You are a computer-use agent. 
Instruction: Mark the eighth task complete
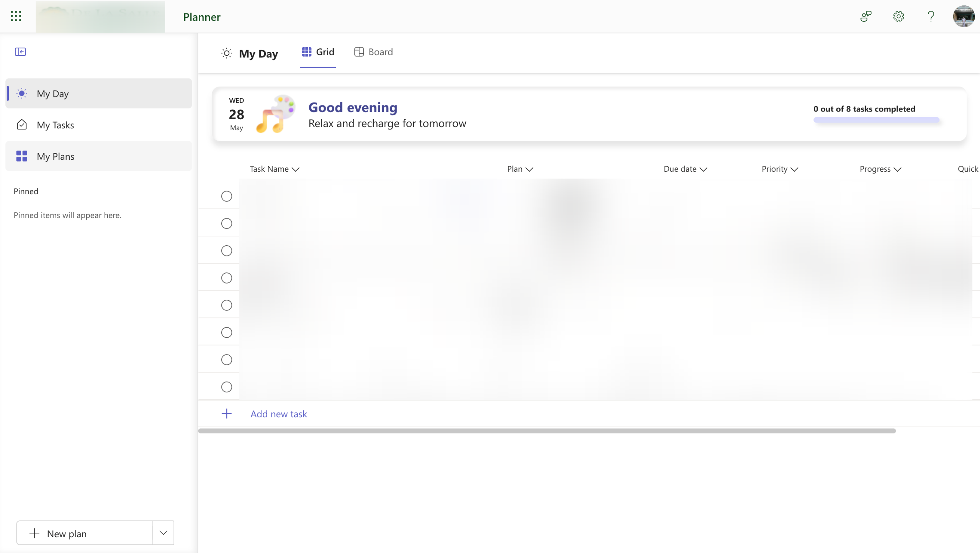227,387
